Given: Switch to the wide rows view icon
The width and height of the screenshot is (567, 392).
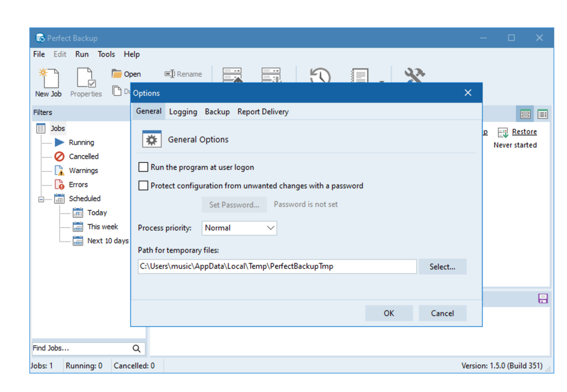Looking at the screenshot, I should click(x=525, y=114).
